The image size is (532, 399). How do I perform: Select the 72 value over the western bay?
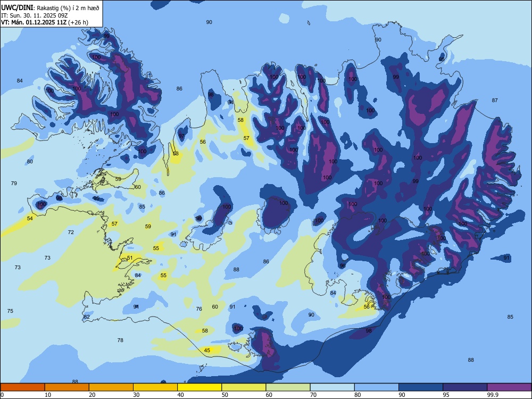71,232
